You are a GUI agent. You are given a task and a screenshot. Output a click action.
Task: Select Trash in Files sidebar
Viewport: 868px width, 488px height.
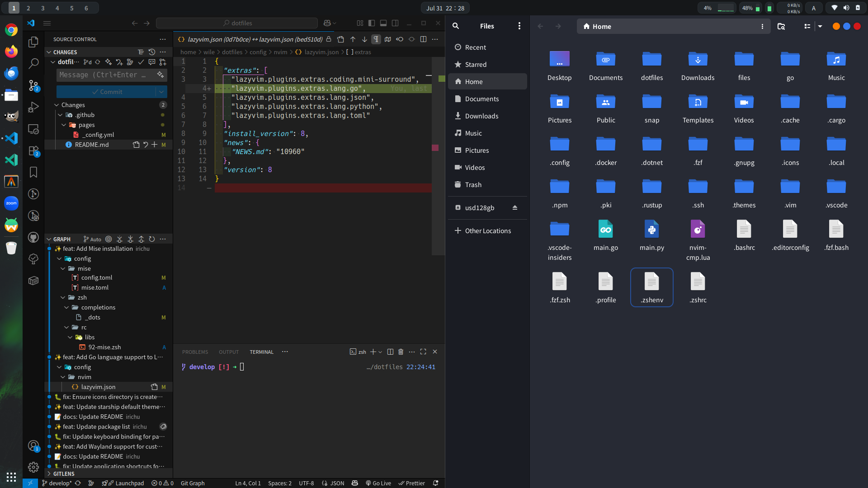487,185
